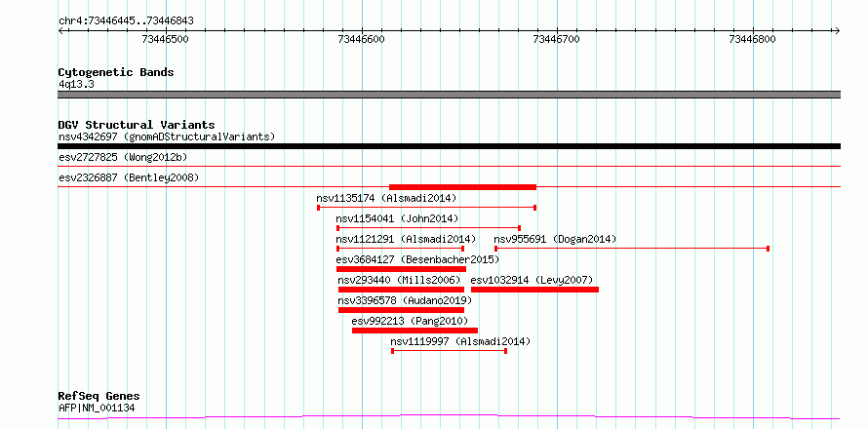Image resolution: width=868 pixels, height=429 pixels.
Task: Click the red bar under esv992213
Action: pos(415,331)
